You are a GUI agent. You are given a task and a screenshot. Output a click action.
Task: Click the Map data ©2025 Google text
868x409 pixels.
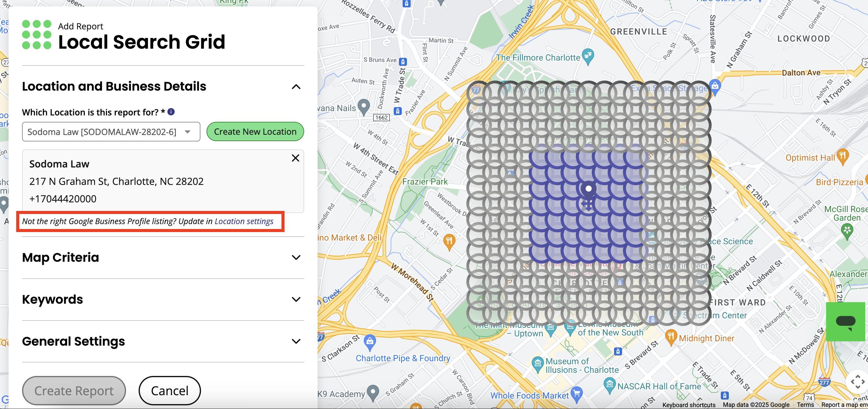coord(756,405)
